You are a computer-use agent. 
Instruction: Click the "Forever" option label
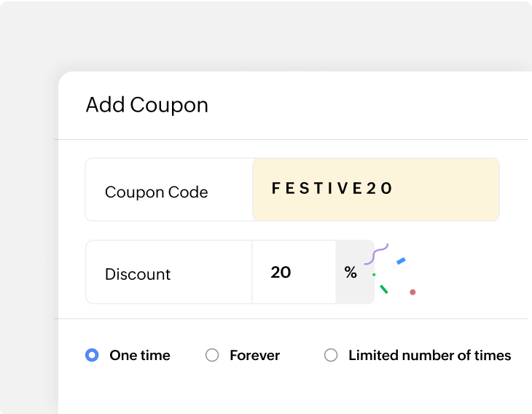(254, 356)
